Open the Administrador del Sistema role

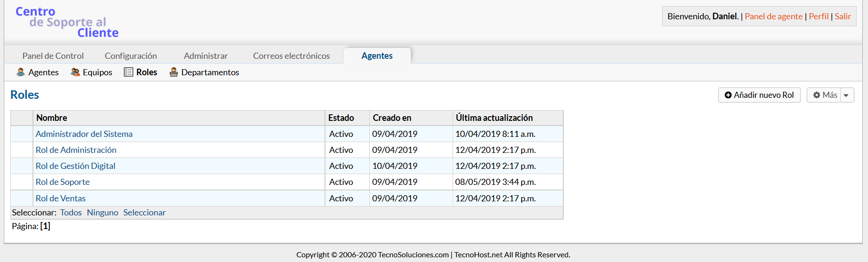pos(84,134)
